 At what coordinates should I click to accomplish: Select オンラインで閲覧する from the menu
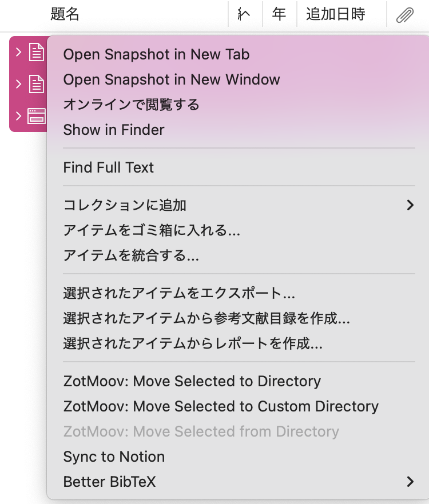tap(131, 105)
